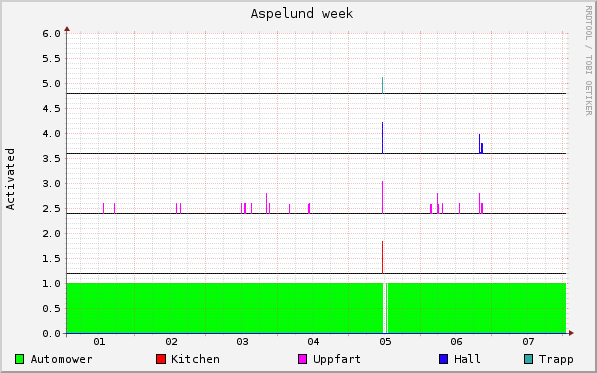Select the Automower legend label
The width and height of the screenshot is (597, 373).
(x=61, y=359)
